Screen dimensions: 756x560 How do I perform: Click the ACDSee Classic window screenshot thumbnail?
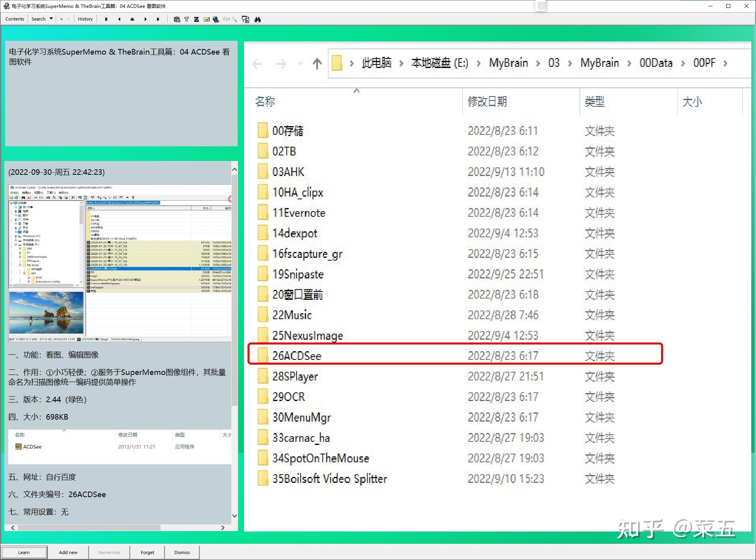tap(120, 263)
